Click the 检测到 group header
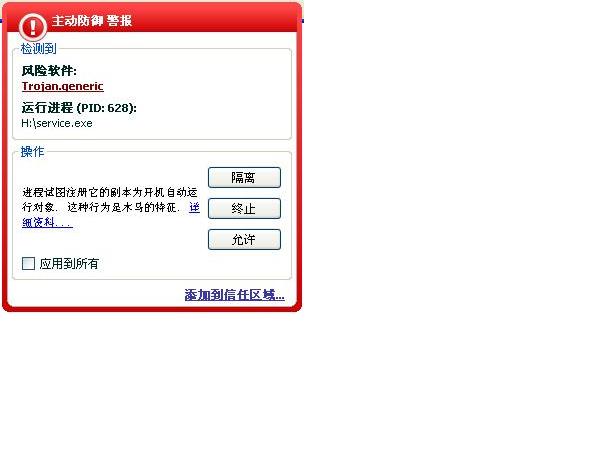Viewport: 604px width, 455px height. pyautogui.click(x=39, y=49)
